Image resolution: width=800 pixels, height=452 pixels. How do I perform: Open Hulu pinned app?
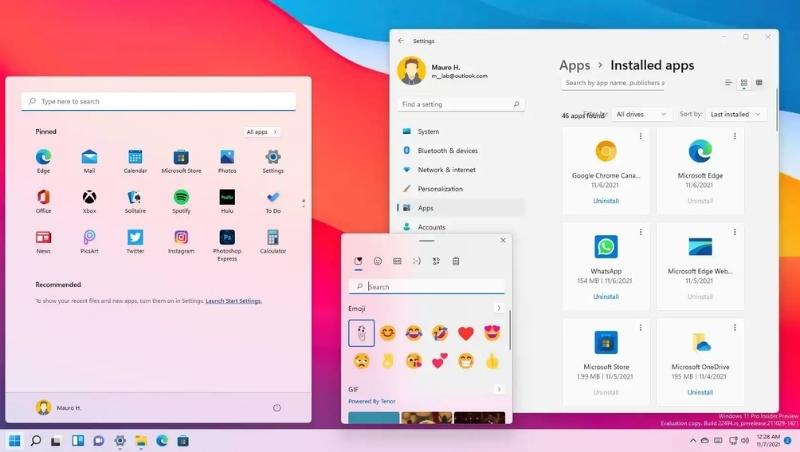(x=227, y=201)
